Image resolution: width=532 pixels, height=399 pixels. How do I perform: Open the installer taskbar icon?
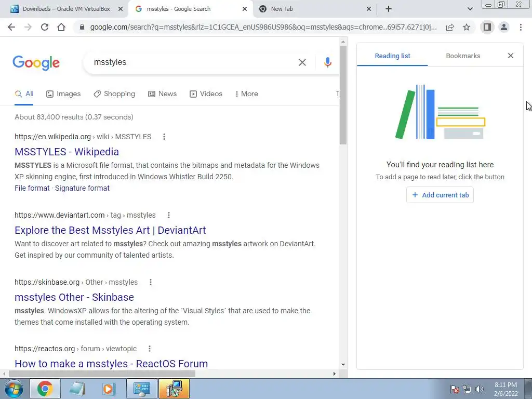(174, 389)
